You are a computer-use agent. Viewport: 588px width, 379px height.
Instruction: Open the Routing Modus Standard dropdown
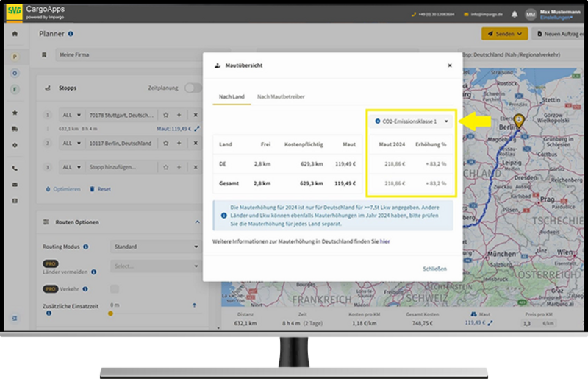pos(155,247)
